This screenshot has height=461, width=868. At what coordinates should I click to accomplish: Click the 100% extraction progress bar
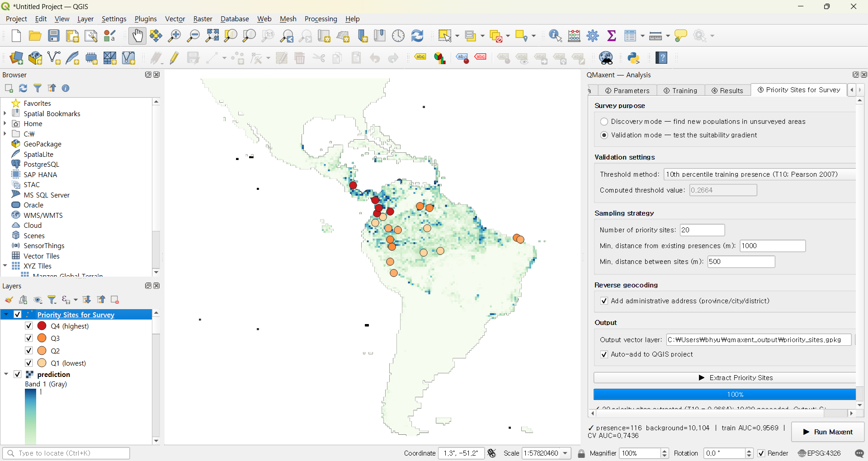725,395
